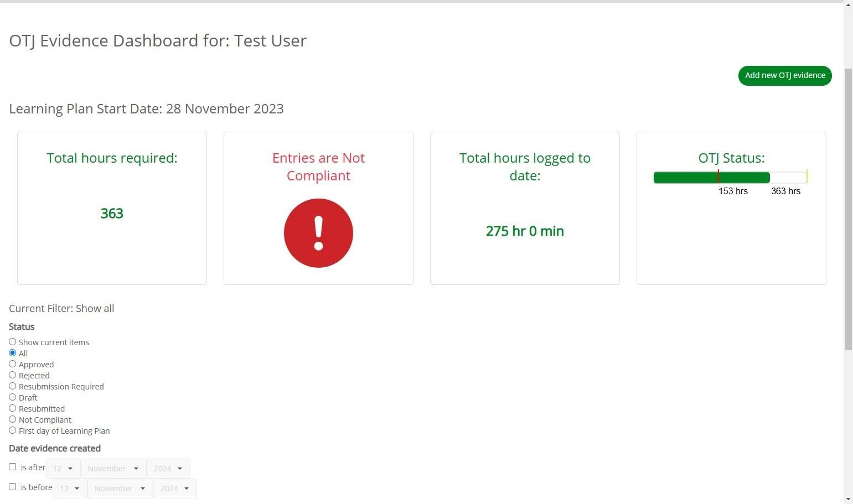The height and width of the screenshot is (504, 853).
Task: Select the Resubmitted status radio
Action: [x=12, y=408]
